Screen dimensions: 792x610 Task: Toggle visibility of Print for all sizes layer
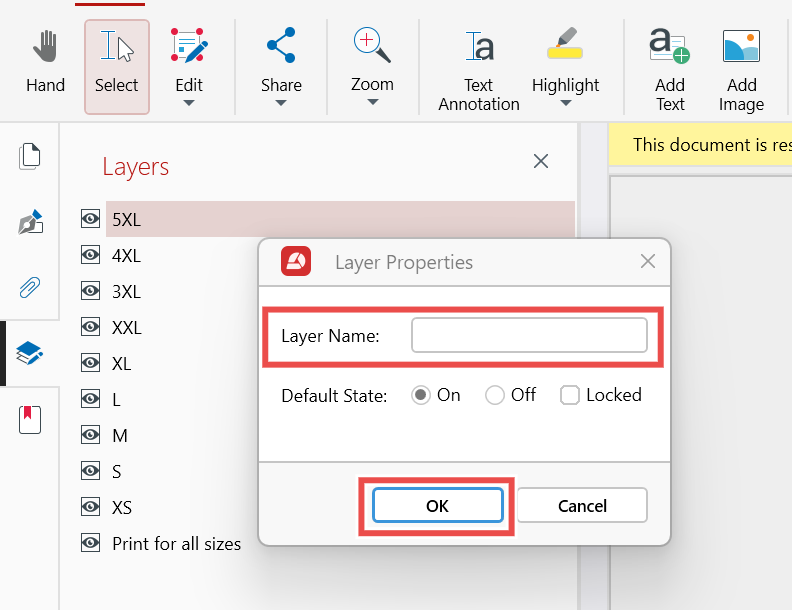click(90, 543)
